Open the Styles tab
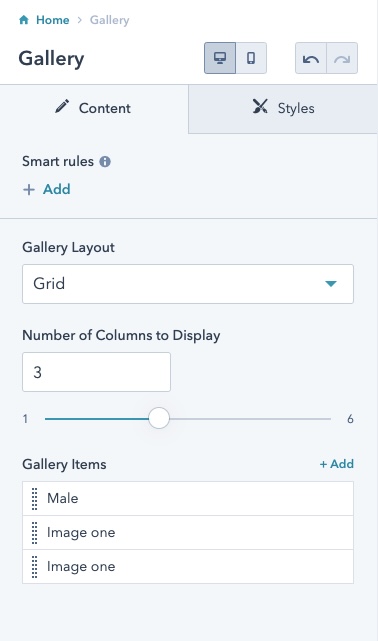This screenshot has height=641, width=378. (283, 108)
